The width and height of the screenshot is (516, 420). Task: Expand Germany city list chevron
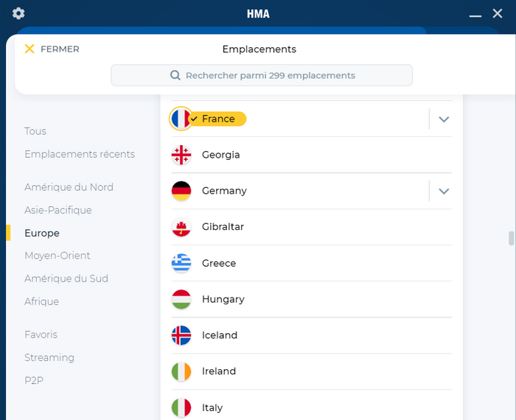[x=444, y=191]
